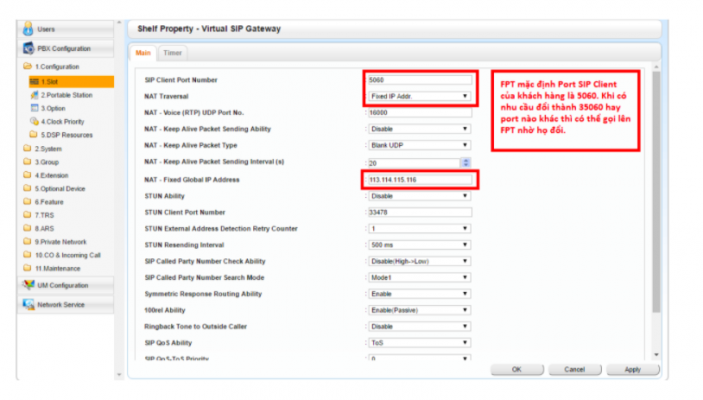Open Ringback Tone to Outside Caller dropdown

[417, 326]
